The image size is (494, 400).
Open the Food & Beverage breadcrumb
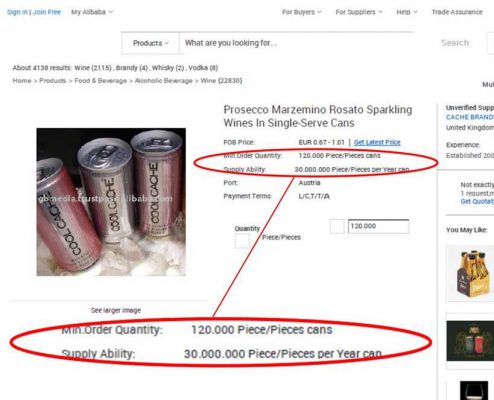tap(101, 81)
